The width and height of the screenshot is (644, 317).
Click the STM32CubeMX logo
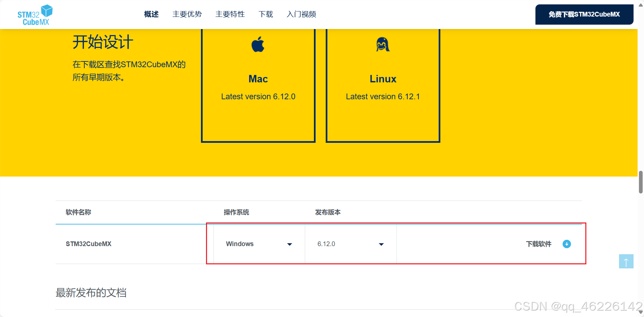click(35, 15)
